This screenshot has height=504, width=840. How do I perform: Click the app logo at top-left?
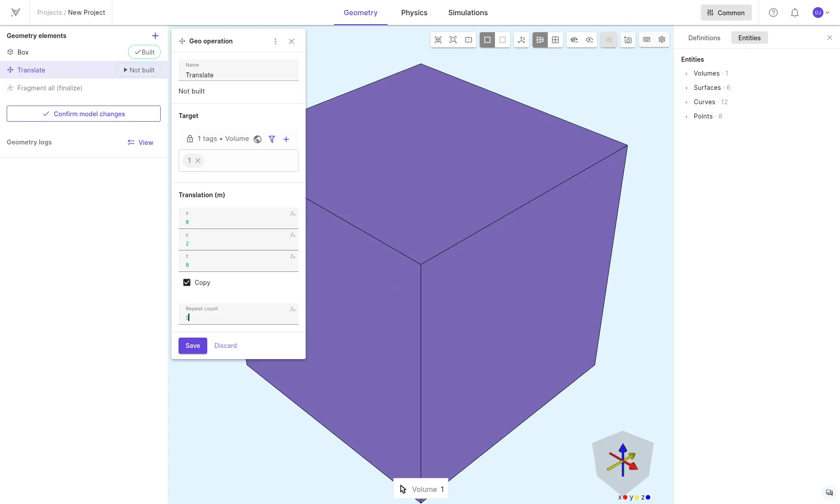[15, 13]
